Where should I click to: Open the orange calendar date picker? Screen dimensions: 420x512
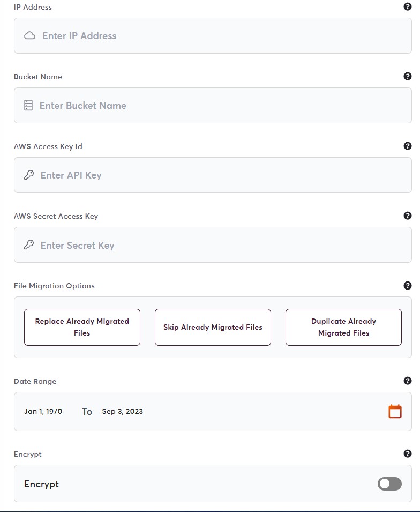(395, 412)
